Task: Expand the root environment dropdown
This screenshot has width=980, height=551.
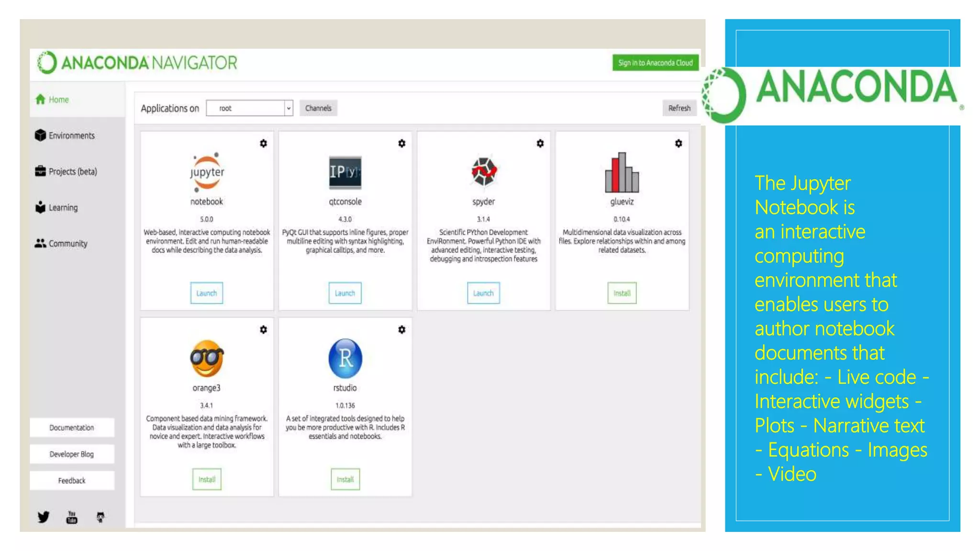Action: tap(249, 108)
